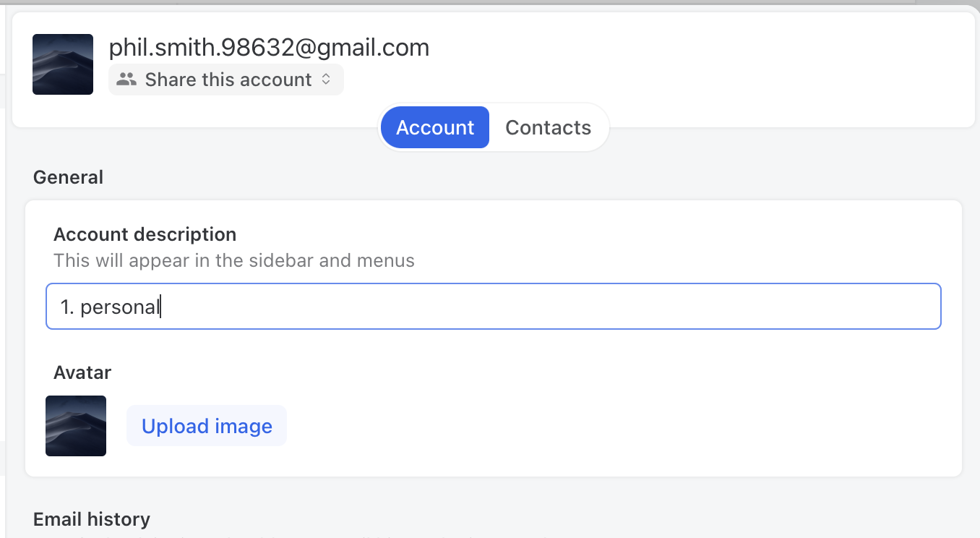Select the Account tab
Screen dimensions: 980x538
coord(435,127)
